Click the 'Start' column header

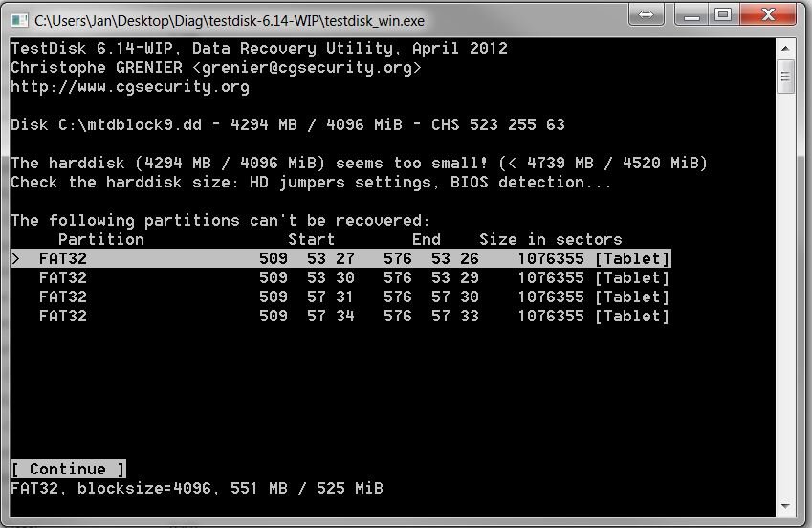point(311,239)
